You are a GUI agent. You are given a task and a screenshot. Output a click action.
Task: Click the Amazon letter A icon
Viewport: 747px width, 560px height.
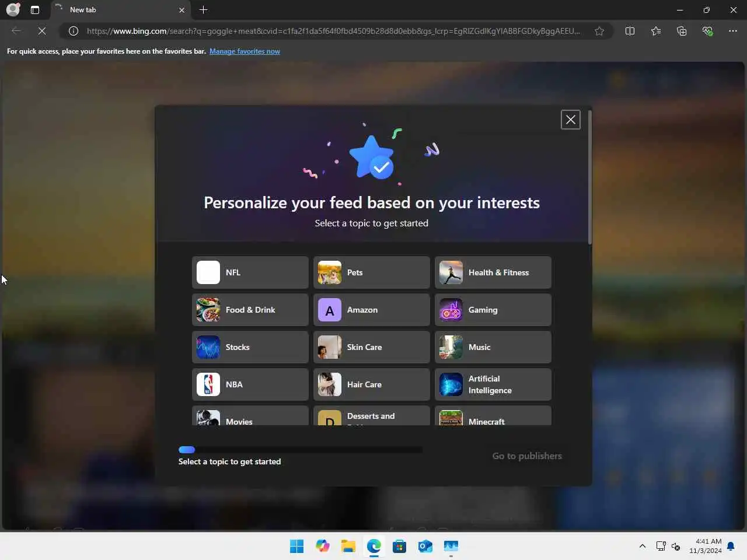point(330,310)
